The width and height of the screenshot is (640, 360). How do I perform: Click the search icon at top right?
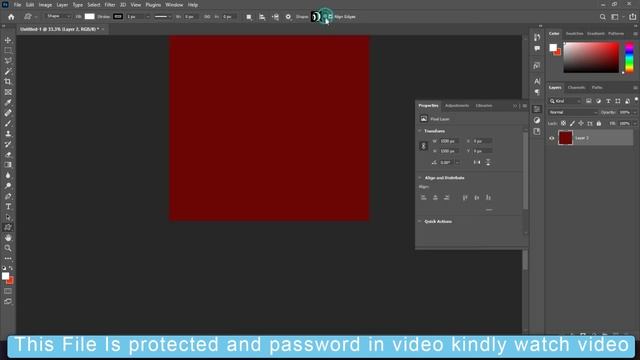pyautogui.click(x=602, y=17)
